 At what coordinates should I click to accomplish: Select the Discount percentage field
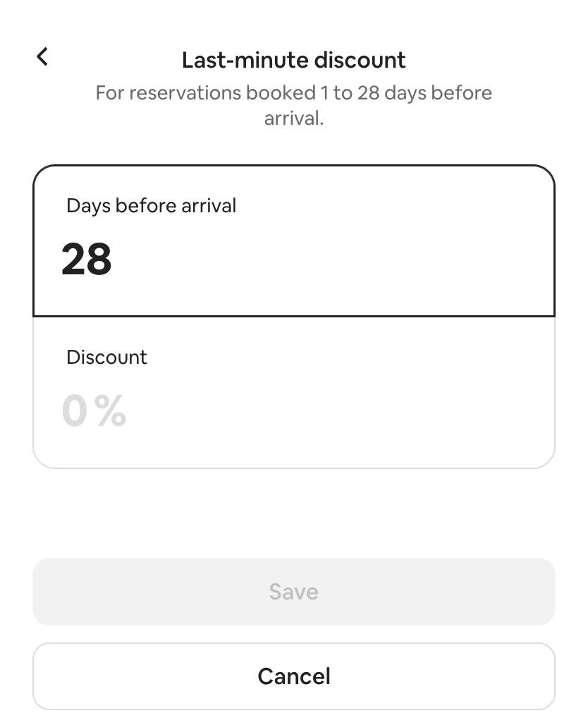pos(294,393)
